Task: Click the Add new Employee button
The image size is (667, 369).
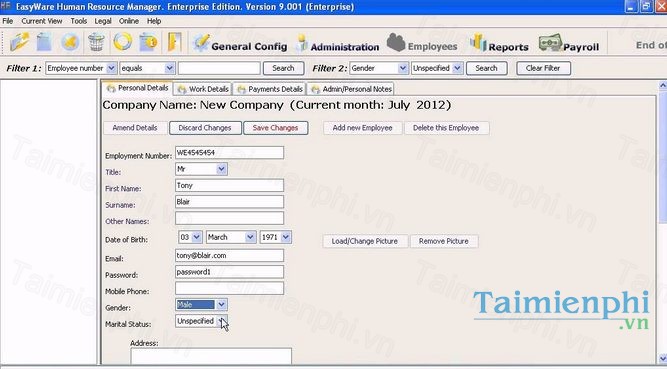Action: (362, 128)
